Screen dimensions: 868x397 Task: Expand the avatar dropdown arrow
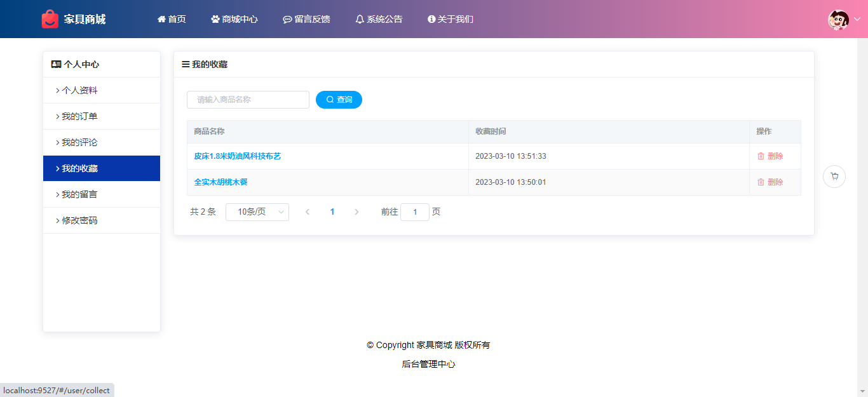[857, 20]
